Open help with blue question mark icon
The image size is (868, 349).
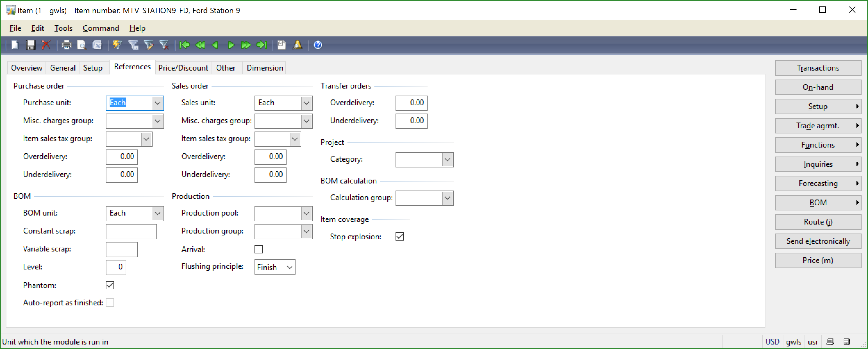pyautogui.click(x=318, y=45)
